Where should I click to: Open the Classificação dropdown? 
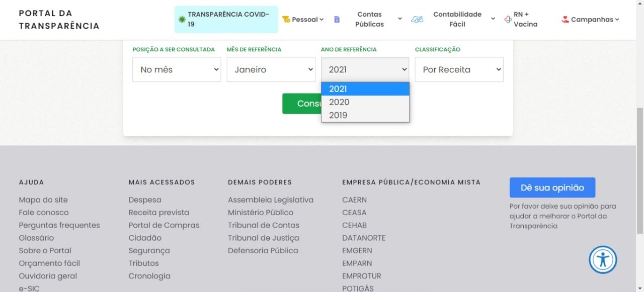pyautogui.click(x=459, y=69)
